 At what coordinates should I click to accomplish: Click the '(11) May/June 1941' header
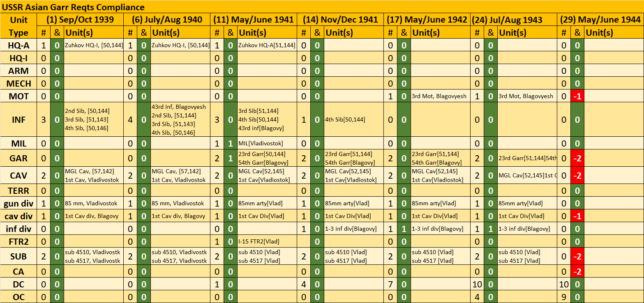click(254, 20)
